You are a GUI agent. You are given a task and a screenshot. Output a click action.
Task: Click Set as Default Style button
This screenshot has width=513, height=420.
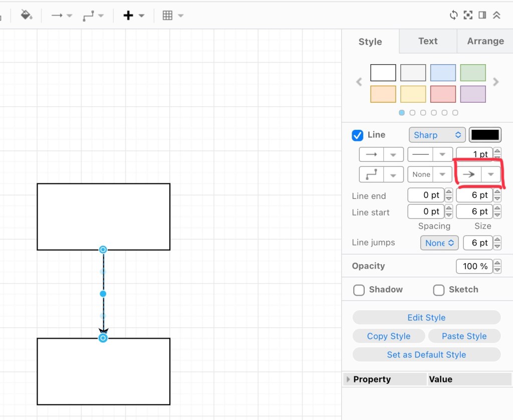pyautogui.click(x=426, y=355)
